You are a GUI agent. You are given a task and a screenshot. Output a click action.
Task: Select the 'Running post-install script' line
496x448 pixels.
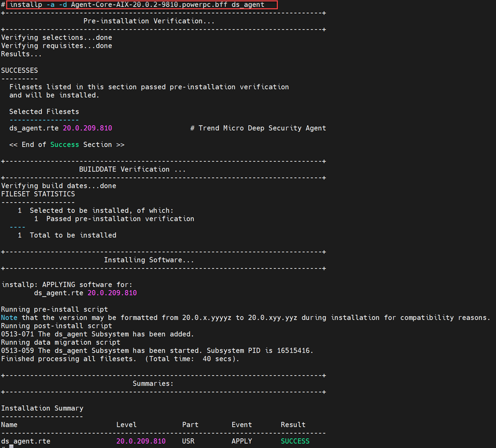(x=56, y=326)
